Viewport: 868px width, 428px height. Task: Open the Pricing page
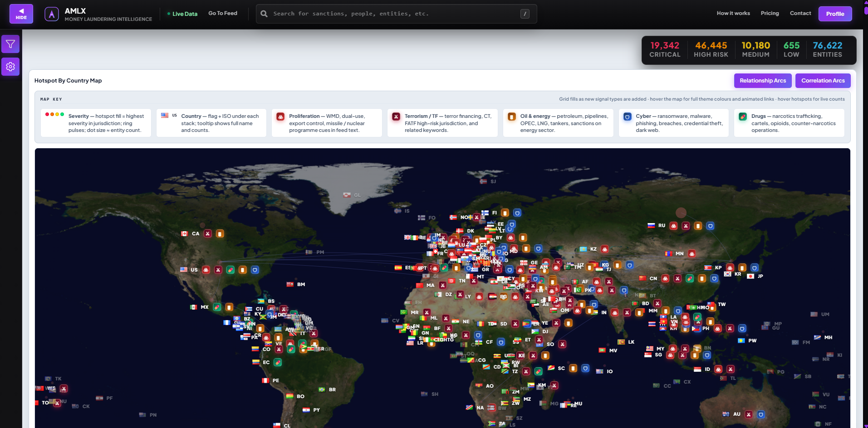point(770,13)
